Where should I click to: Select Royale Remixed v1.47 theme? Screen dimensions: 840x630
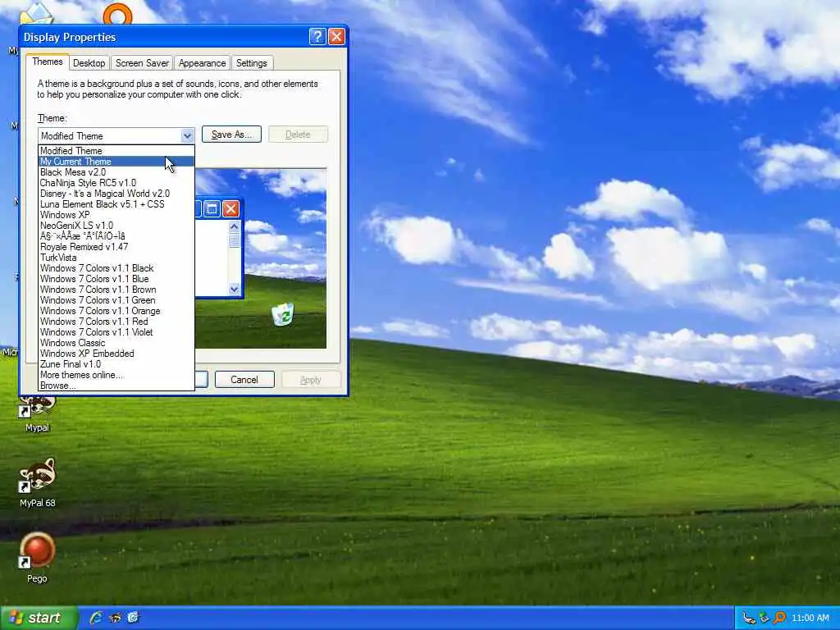point(116,247)
